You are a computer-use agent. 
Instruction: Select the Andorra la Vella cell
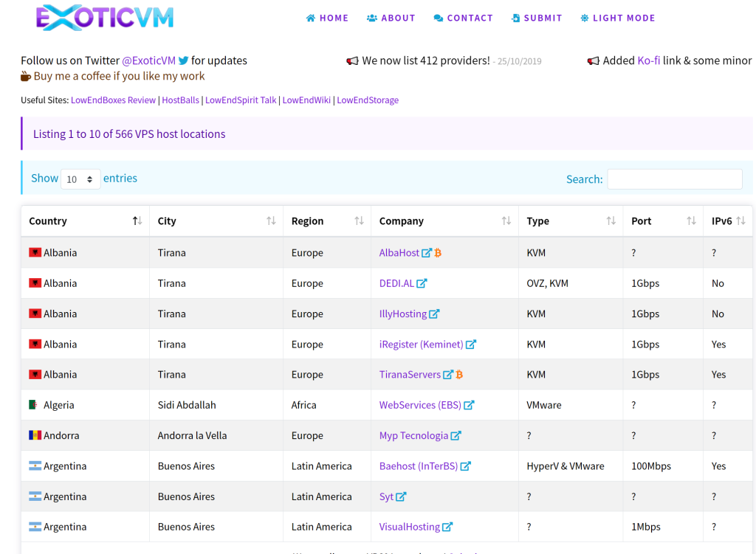pos(216,435)
